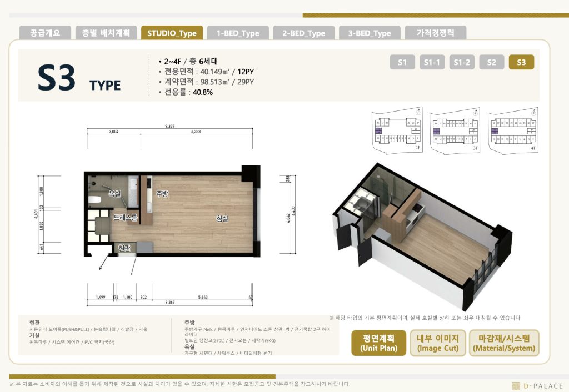
Task: Select the S3 unit type button
Action: pyautogui.click(x=521, y=62)
